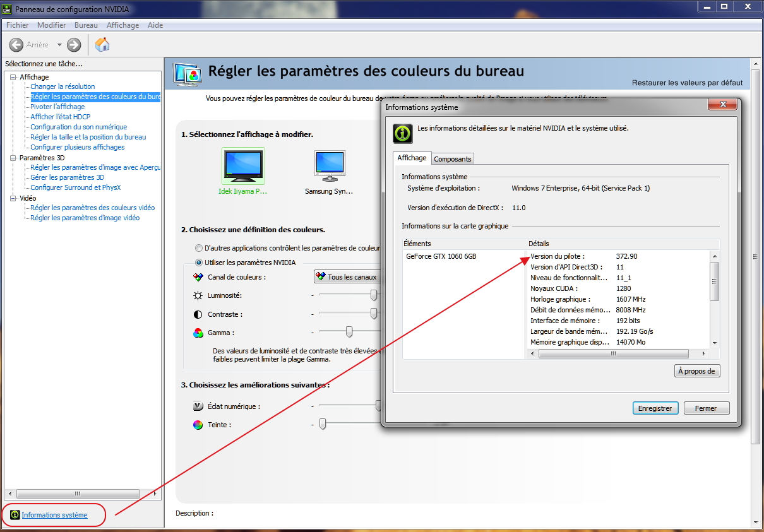The width and height of the screenshot is (764, 532).
Task: Click the Version du pilote row
Action: pos(619,256)
